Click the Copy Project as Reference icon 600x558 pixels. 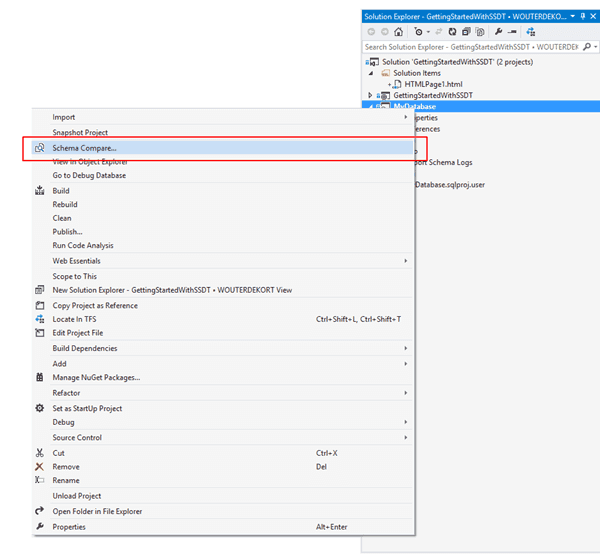tap(40, 305)
